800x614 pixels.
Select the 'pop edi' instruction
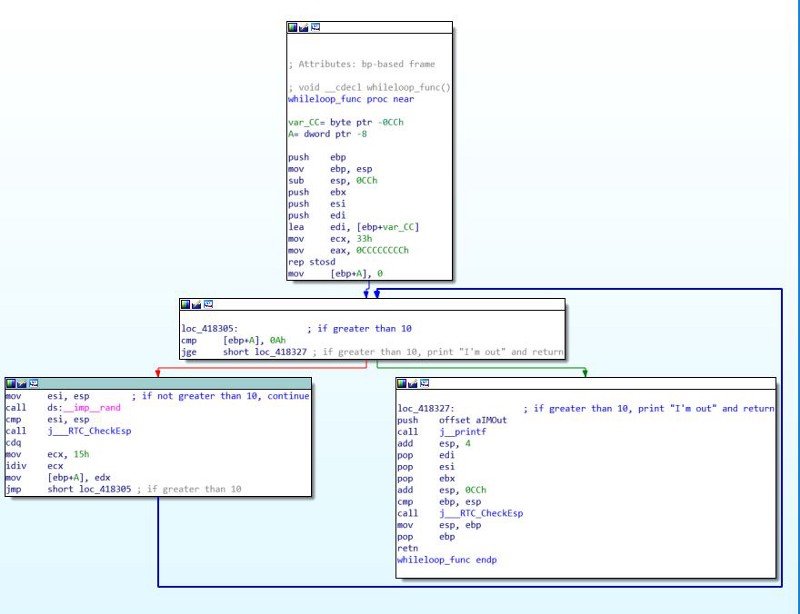click(x=426, y=455)
